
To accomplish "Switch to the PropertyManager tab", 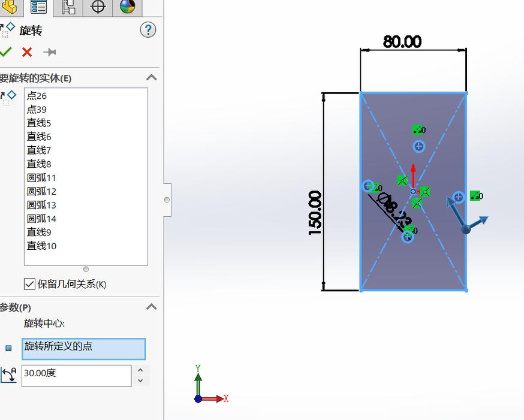I will click(37, 8).
